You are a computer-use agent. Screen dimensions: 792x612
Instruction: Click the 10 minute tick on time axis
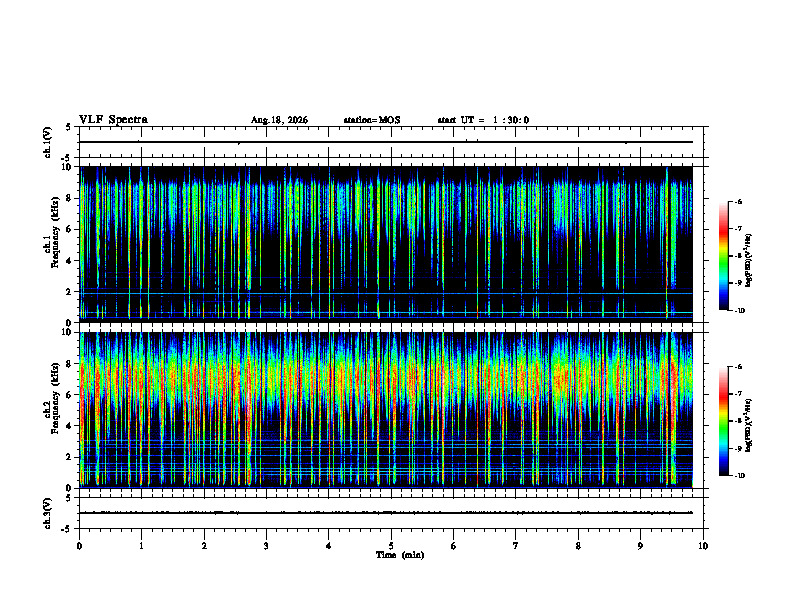coord(703,546)
